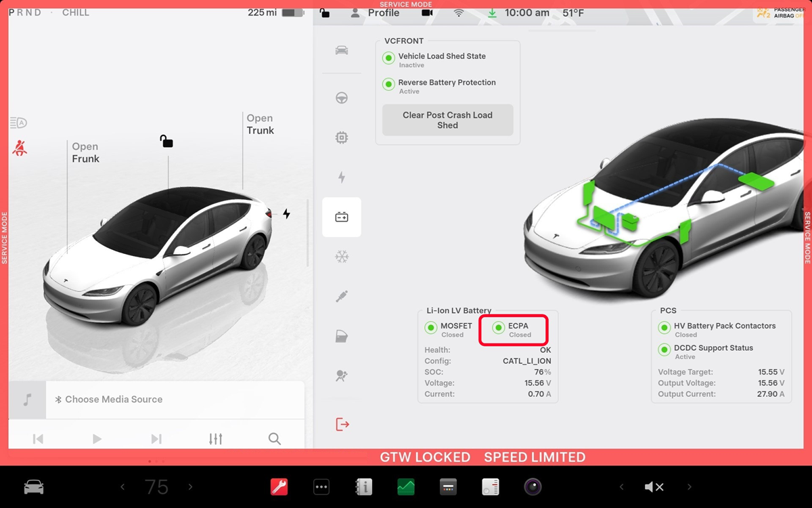Toggle the MOSFET status indicator
Screen dimensions: 812x508
(x=430, y=328)
